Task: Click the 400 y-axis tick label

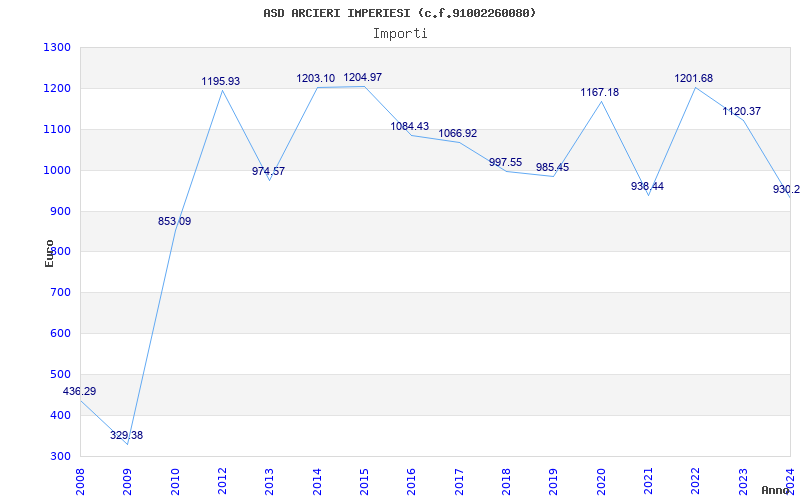Action: 60,415
